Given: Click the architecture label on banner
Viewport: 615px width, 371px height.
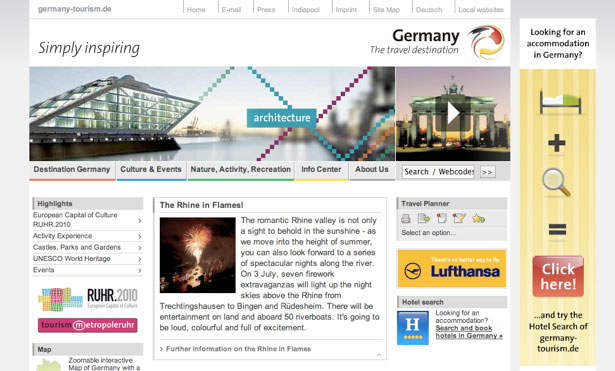Looking at the screenshot, I should (x=282, y=118).
